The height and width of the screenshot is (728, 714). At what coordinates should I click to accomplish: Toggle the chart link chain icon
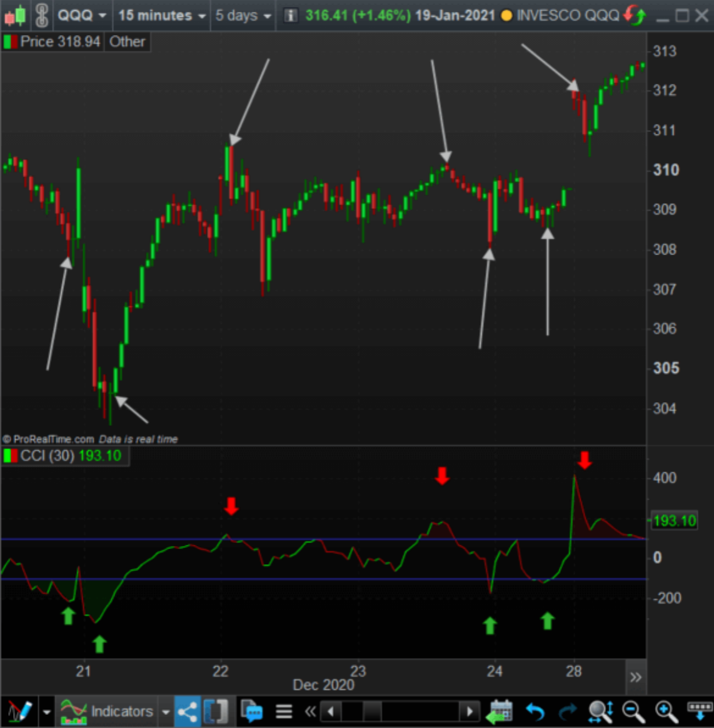point(41,15)
